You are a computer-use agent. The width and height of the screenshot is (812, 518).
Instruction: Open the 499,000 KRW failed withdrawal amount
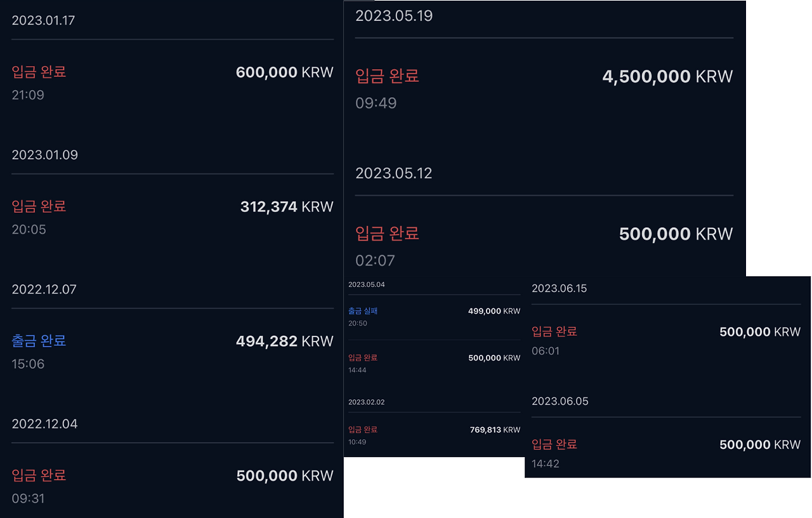tap(495, 311)
